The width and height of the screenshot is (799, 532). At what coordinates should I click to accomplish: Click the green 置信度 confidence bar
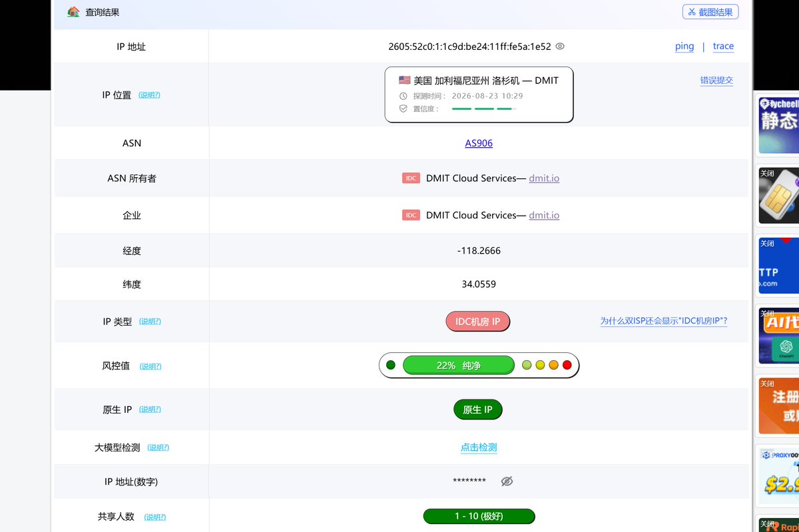pos(484,109)
